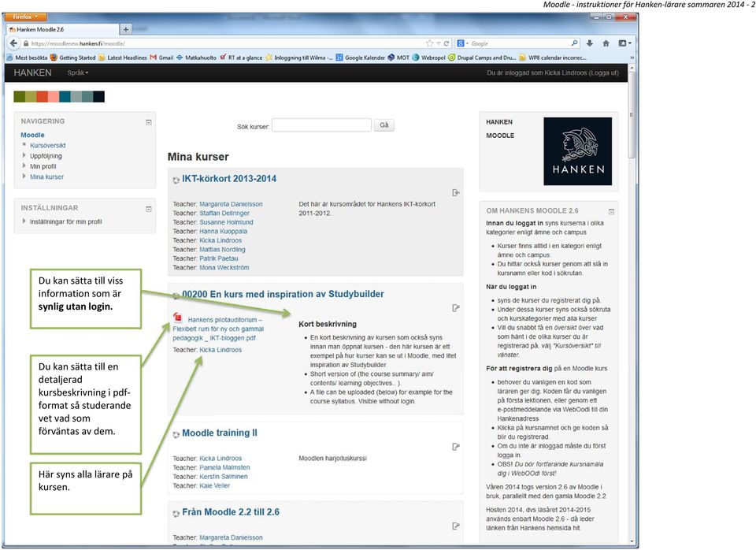Open Från Moodle 2.2 till 2.6 course
756x550 pixels.
point(231,512)
